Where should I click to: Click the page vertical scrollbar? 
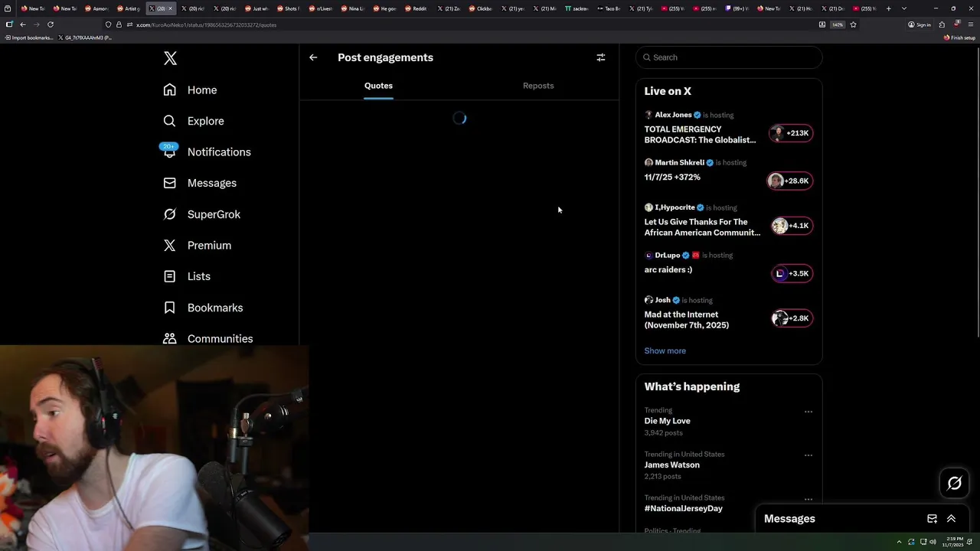pyautogui.click(x=976, y=191)
